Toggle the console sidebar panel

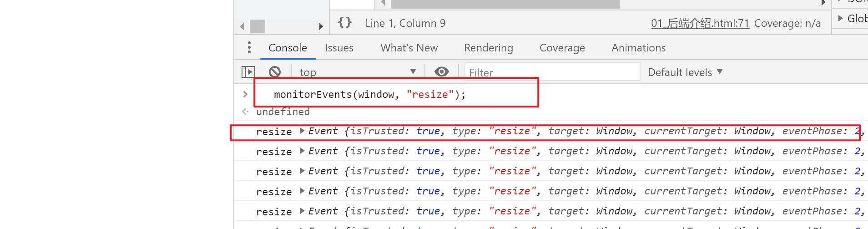coord(248,72)
